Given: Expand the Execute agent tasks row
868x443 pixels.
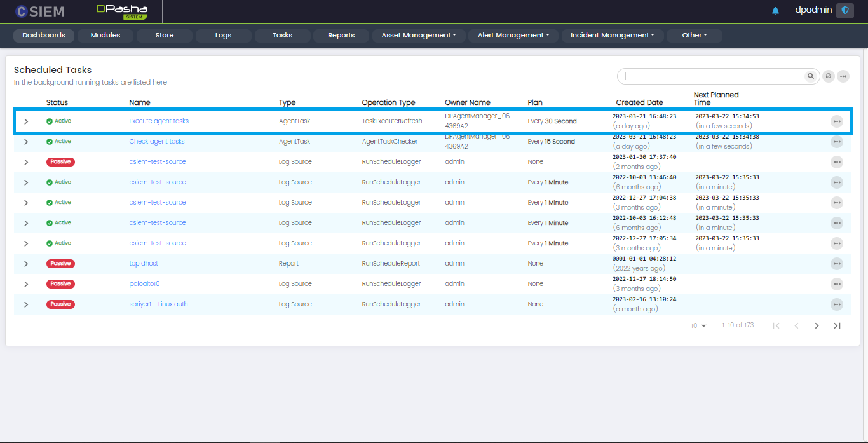Looking at the screenshot, I should pos(26,121).
